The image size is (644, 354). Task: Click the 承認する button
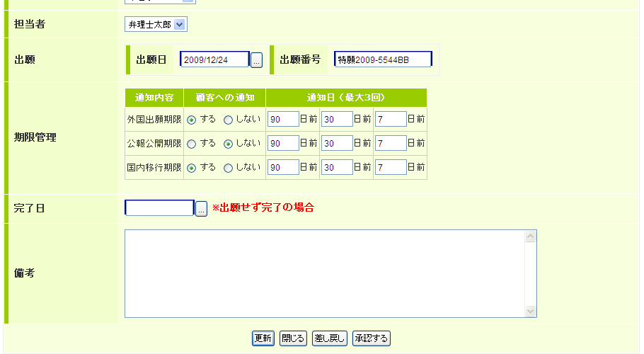tap(372, 338)
